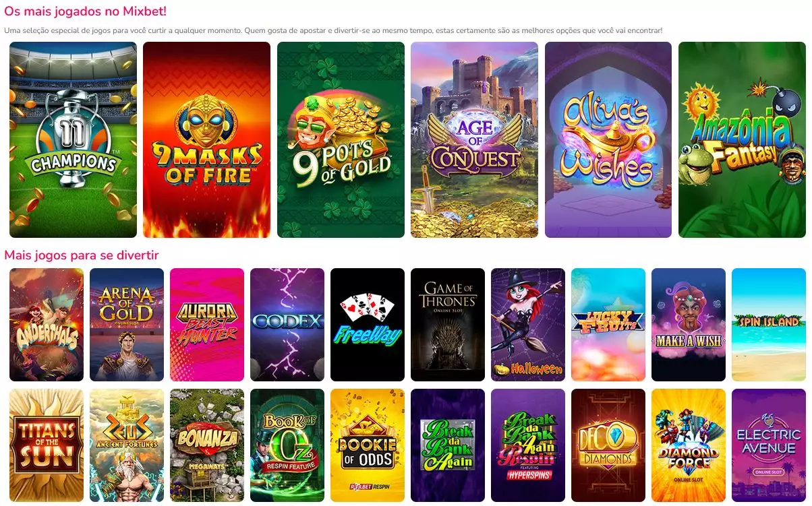812x506 pixels.
Task: Select Bonanza Megaways game
Action: point(207,445)
